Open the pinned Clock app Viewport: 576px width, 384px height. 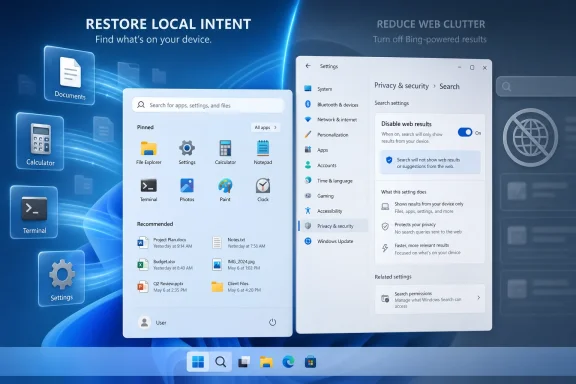pos(263,190)
